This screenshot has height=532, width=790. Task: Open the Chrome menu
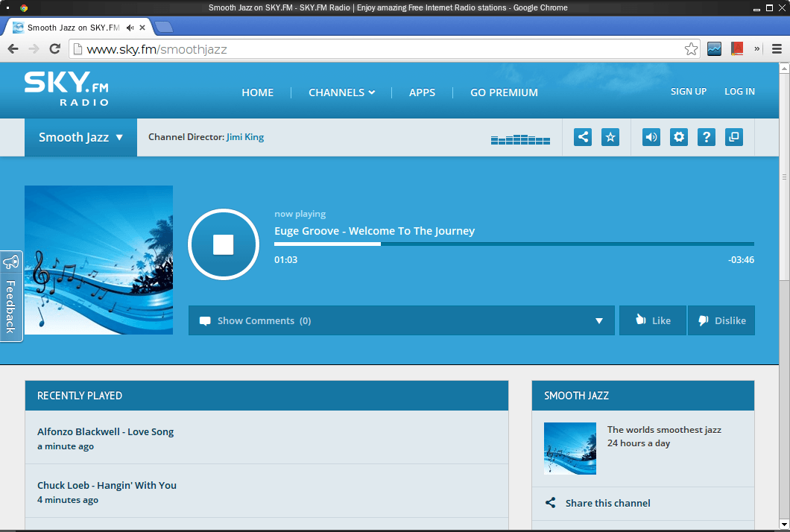click(777, 48)
